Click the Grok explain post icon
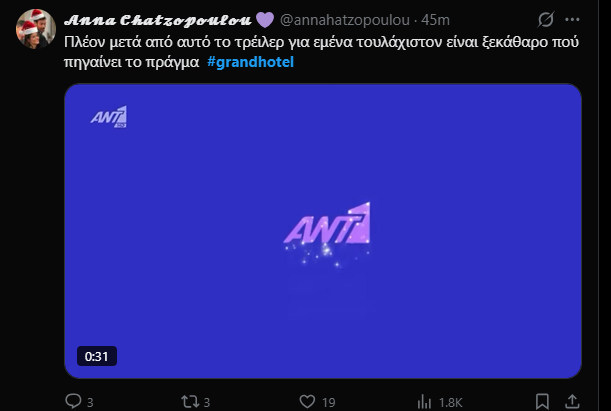 tap(546, 19)
